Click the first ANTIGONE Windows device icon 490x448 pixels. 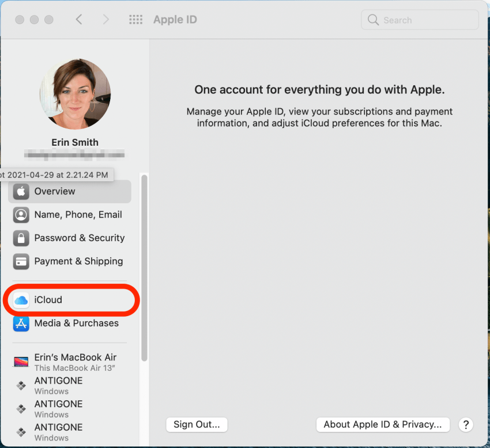coord(21,386)
